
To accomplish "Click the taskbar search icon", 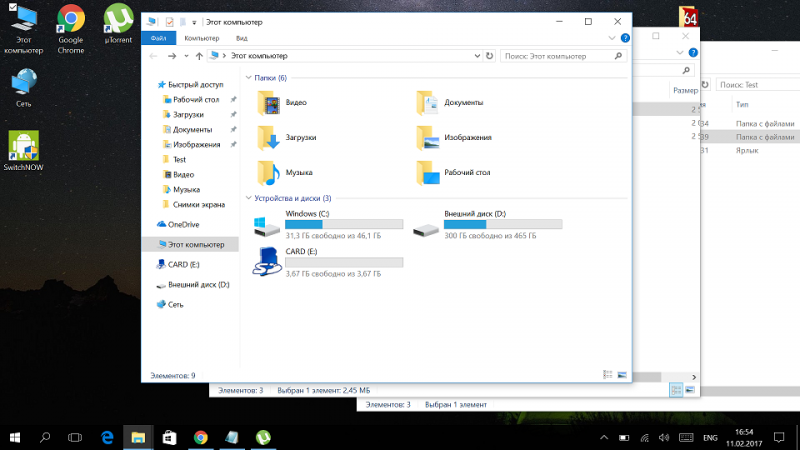I will pos(45,437).
